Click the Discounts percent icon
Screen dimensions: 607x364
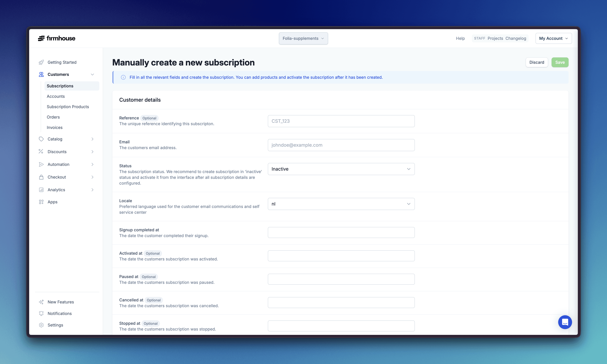41,152
